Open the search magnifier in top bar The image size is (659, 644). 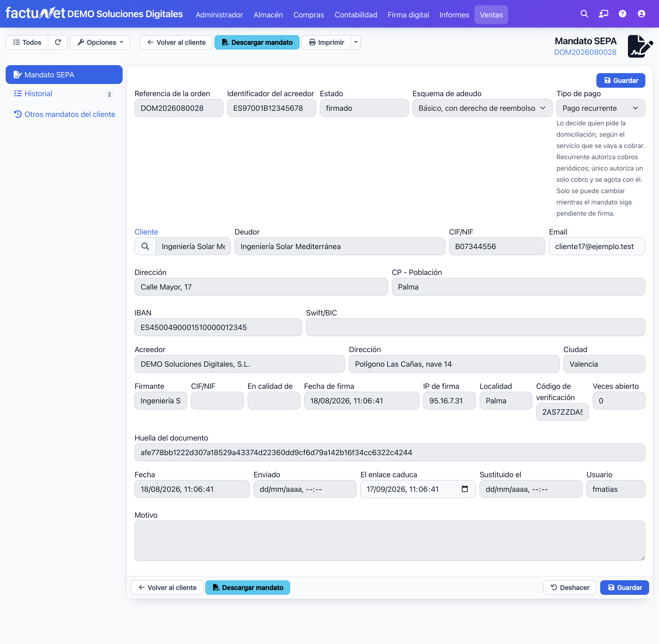point(584,14)
